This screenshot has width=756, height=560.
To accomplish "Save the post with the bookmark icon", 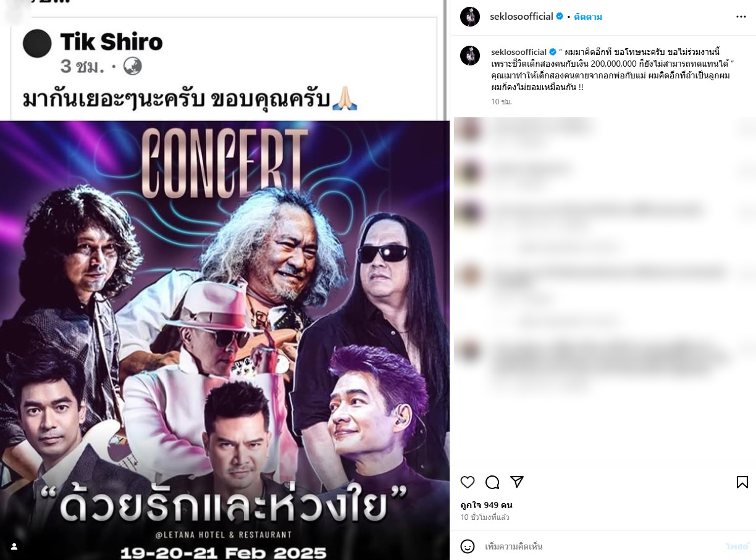I will coord(742,482).
